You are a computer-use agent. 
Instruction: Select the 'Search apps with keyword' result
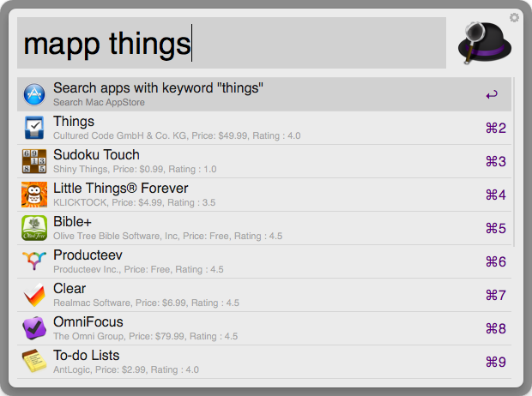pos(158,88)
